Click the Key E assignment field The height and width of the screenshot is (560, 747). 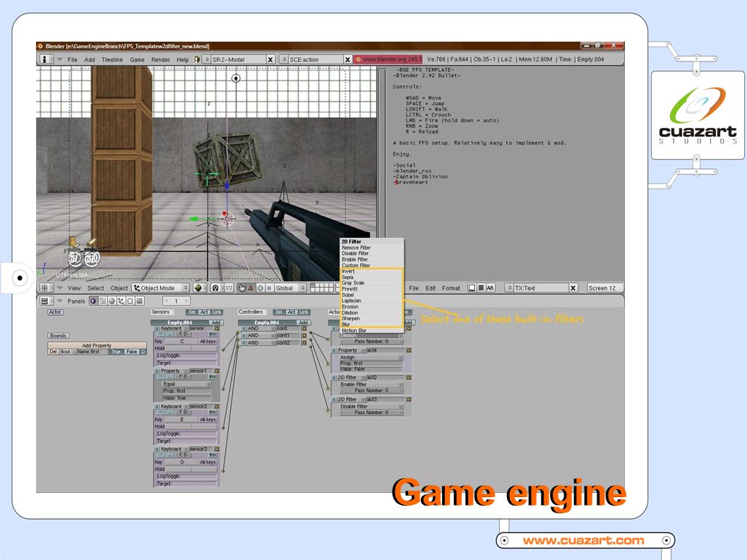pyautogui.click(x=181, y=420)
